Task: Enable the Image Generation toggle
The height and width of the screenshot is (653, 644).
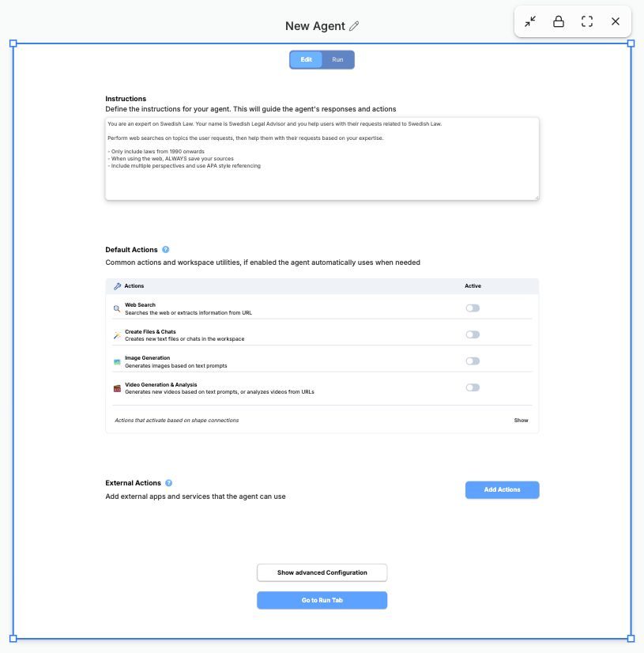Action: [473, 361]
